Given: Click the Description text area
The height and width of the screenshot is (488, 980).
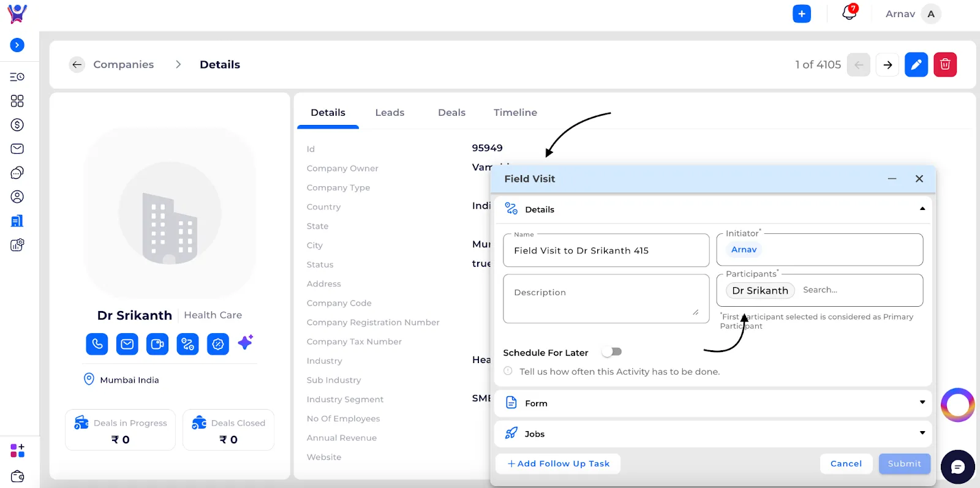Looking at the screenshot, I should (x=606, y=299).
